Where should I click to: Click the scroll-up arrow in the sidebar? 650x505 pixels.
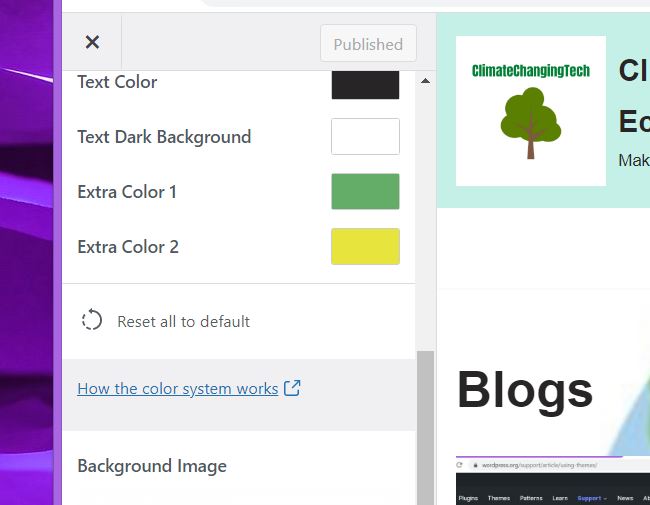click(425, 80)
